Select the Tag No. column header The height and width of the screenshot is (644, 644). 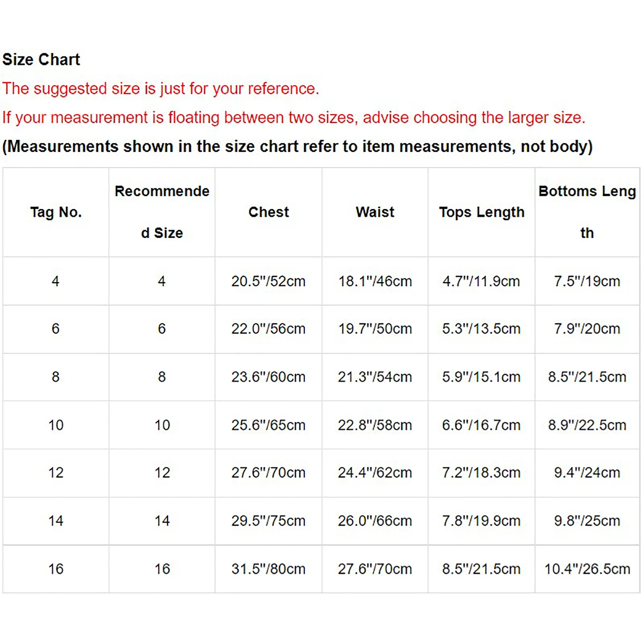[x=56, y=212]
